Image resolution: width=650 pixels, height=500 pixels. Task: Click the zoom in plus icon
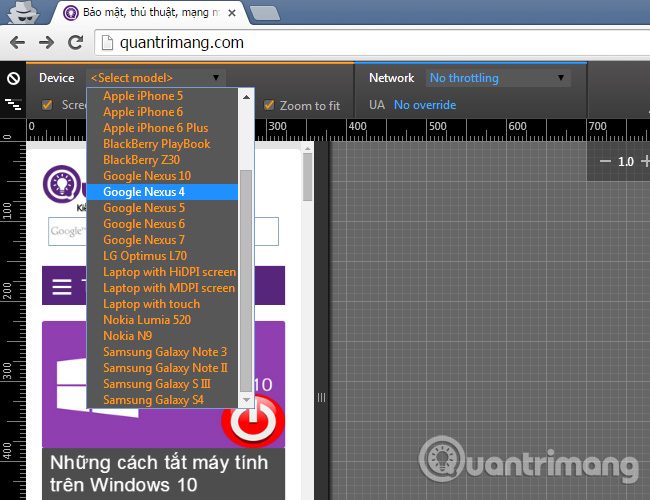[x=645, y=161]
